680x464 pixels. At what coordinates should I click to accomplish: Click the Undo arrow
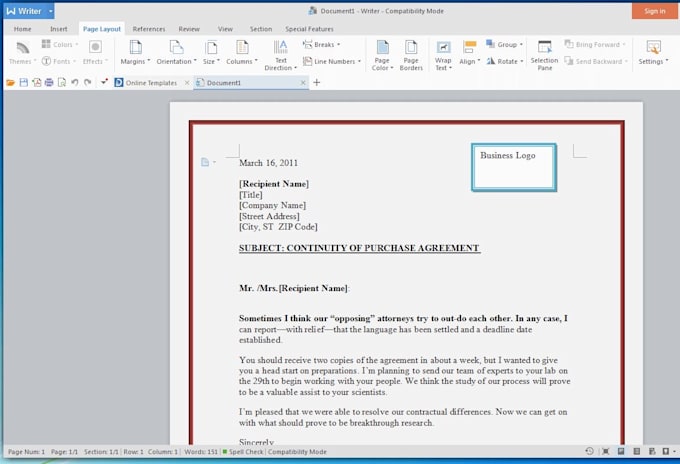75,82
